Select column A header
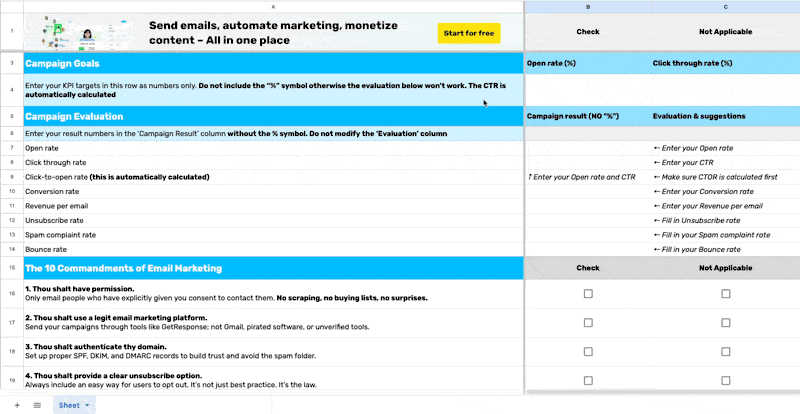The height and width of the screenshot is (414, 800). (x=272, y=6)
